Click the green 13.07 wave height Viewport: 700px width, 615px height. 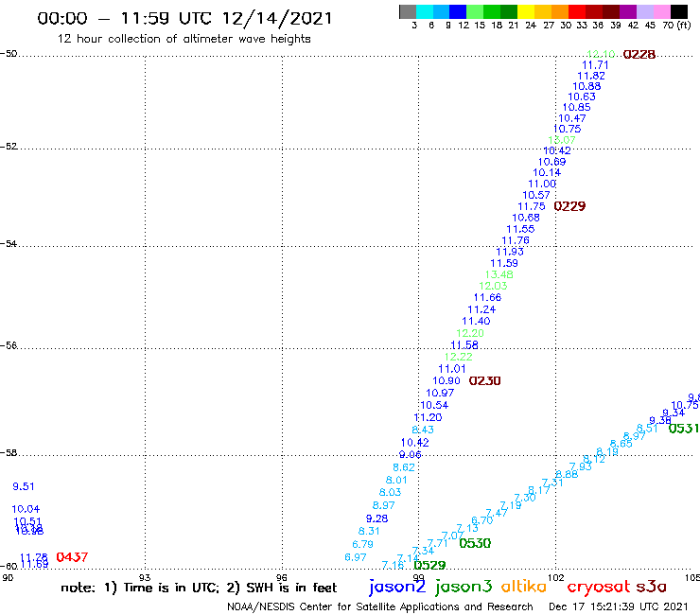[562, 140]
